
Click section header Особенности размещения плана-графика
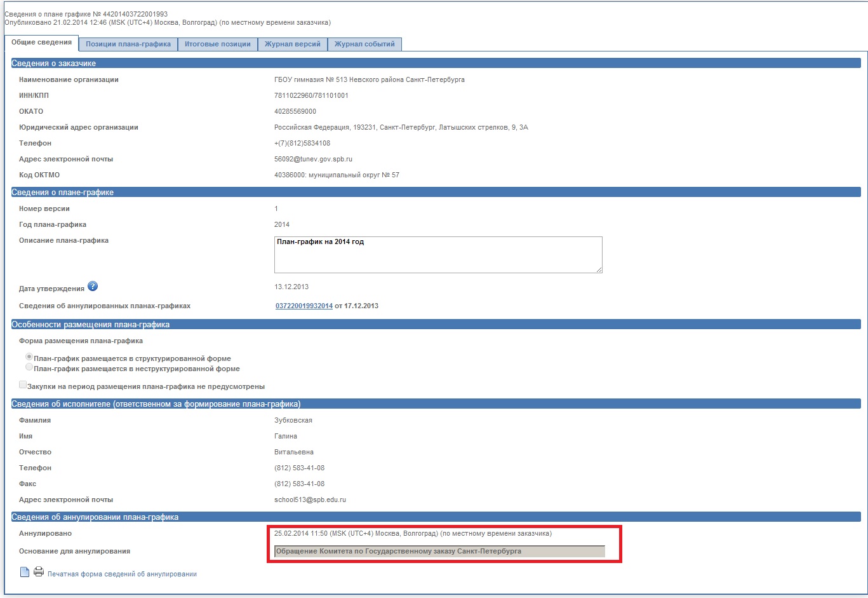pyautogui.click(x=436, y=324)
